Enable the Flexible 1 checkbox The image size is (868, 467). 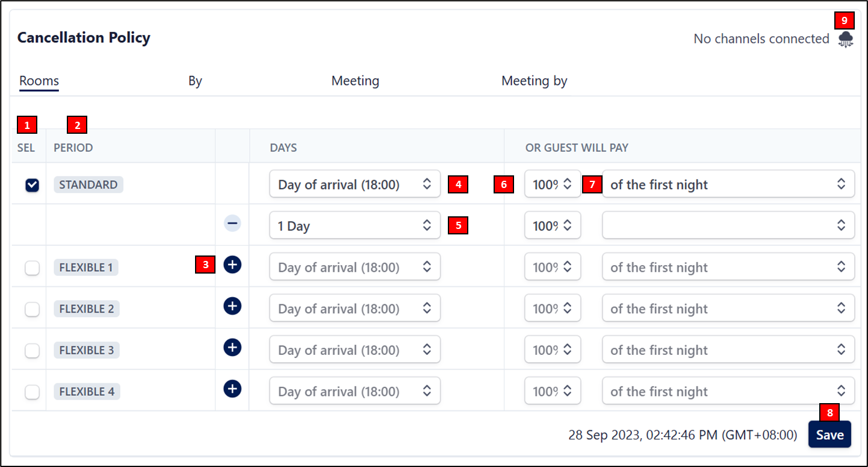pos(32,268)
